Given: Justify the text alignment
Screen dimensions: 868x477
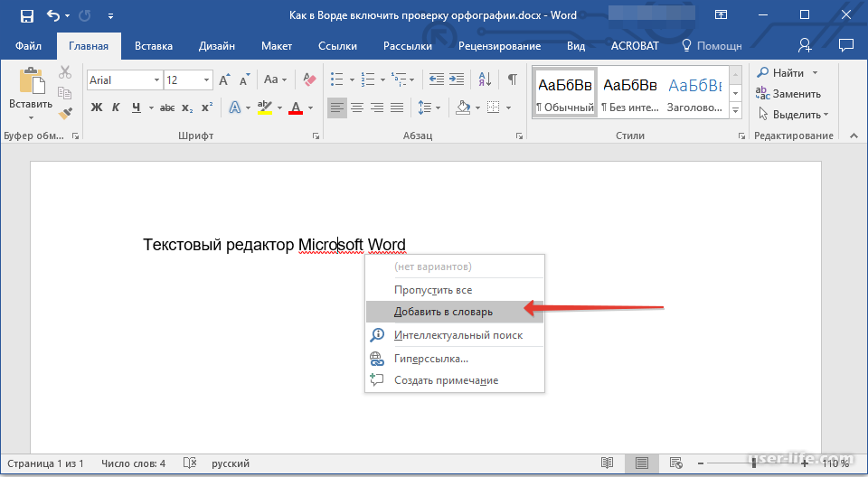Looking at the screenshot, I should click(397, 108).
